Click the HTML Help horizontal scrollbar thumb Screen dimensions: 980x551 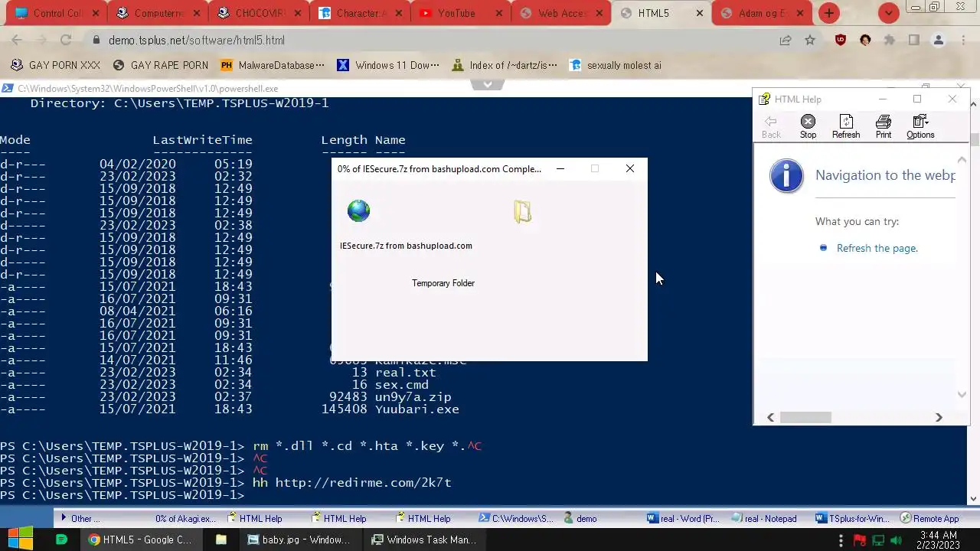805,417
